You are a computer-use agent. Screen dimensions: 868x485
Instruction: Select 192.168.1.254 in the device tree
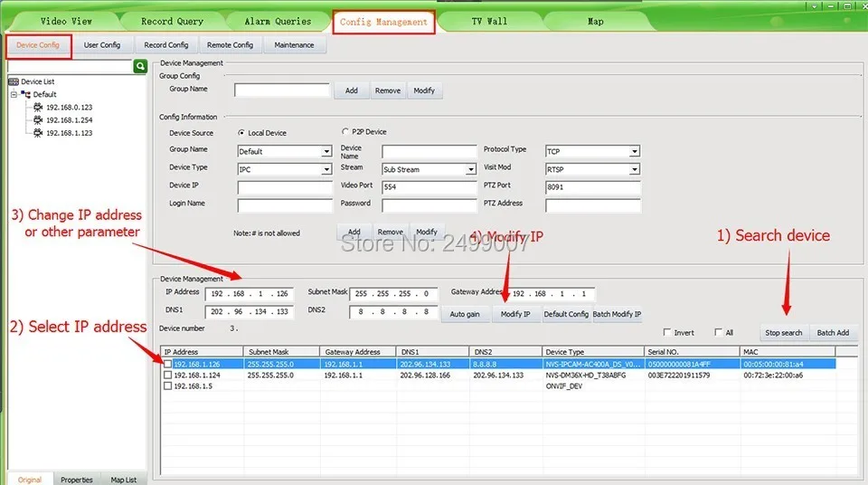pos(70,119)
